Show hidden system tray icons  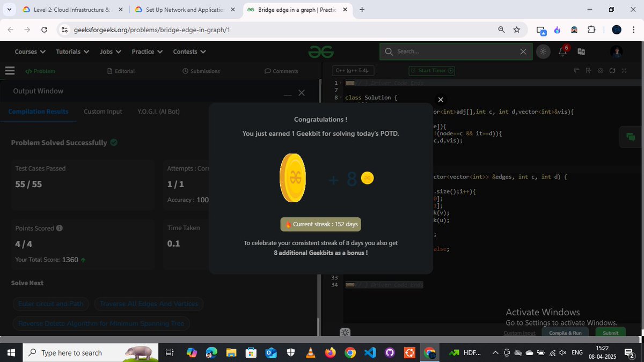point(495,352)
